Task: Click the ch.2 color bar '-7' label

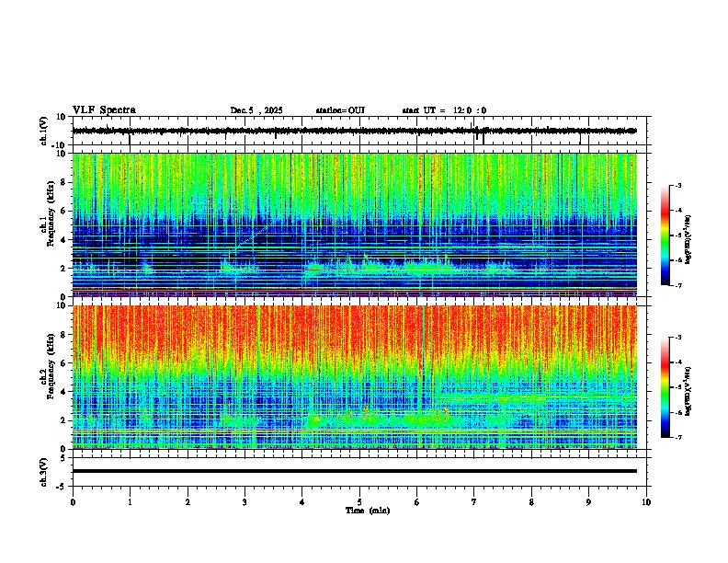Action: pyautogui.click(x=677, y=437)
